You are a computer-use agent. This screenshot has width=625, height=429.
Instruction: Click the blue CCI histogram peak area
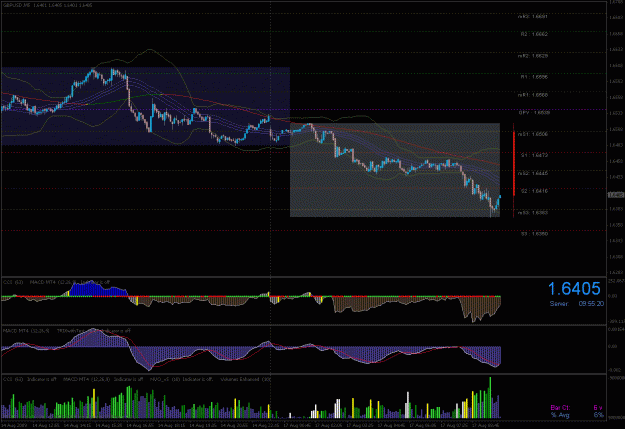coord(98,289)
